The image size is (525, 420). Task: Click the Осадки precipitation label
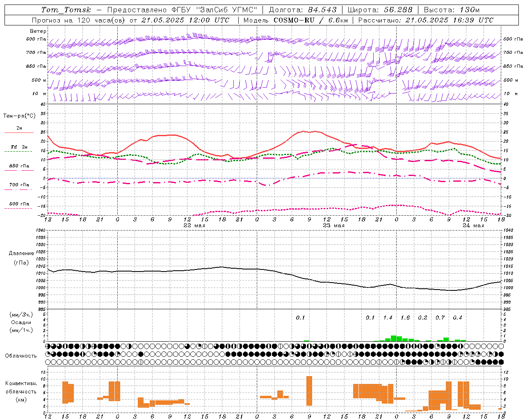pos(21,322)
